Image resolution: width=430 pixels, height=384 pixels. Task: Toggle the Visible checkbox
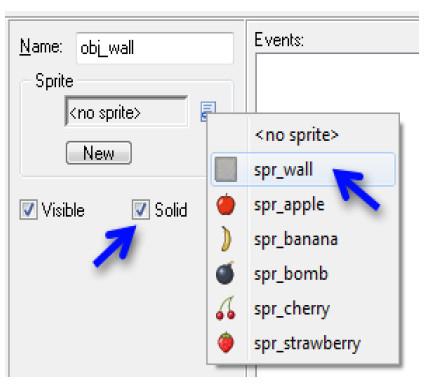coord(28,209)
